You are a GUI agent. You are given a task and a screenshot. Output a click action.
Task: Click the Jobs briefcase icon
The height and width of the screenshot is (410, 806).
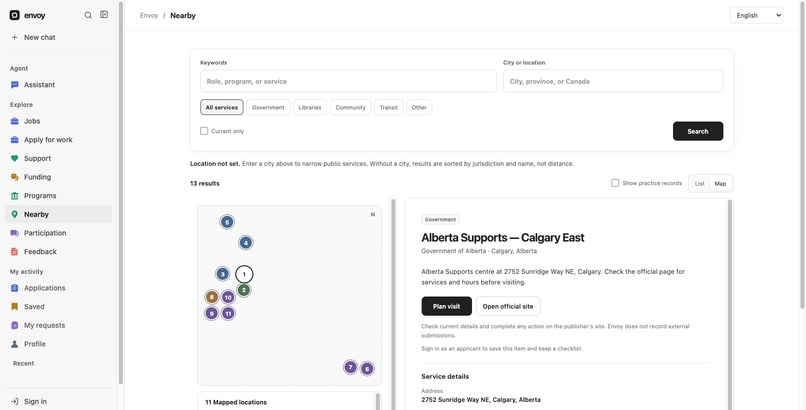tap(14, 121)
